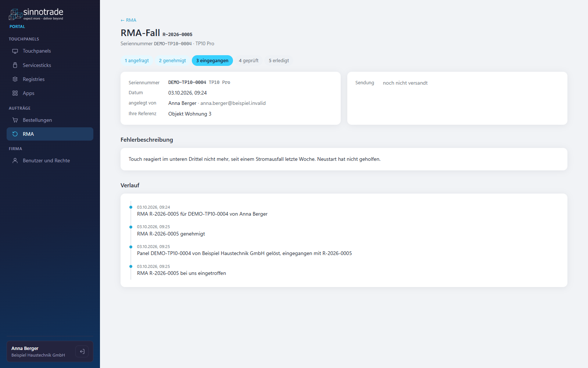Click the Bestellungen cart icon
The width and height of the screenshot is (588, 368).
pyautogui.click(x=15, y=120)
